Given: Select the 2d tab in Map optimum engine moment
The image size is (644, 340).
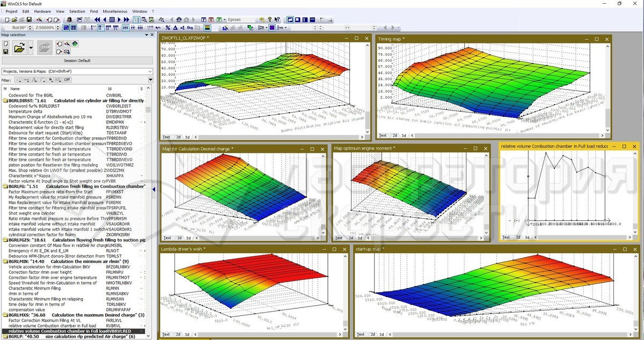Looking at the screenshot, I should click(x=350, y=238).
